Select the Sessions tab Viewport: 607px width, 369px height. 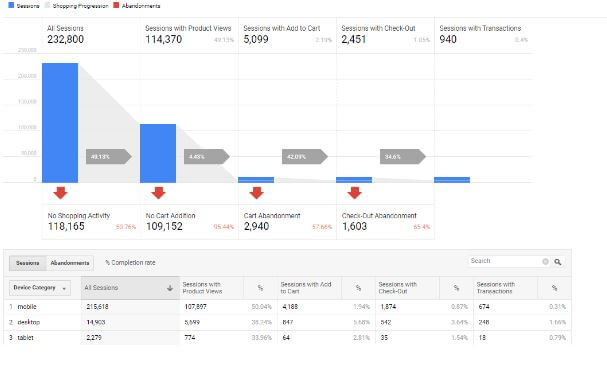27,263
